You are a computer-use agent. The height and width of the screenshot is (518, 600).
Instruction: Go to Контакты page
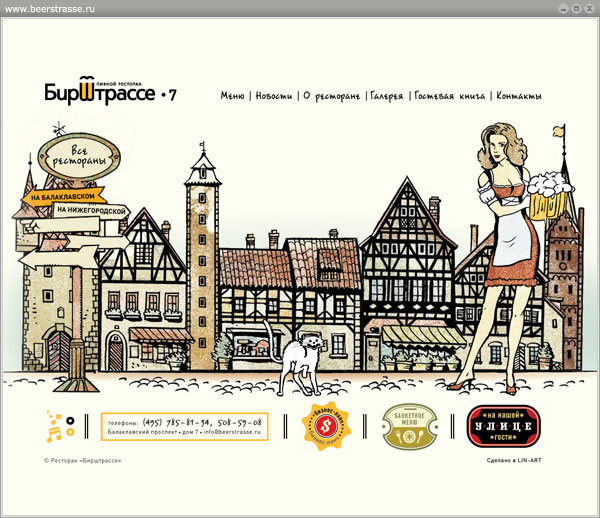click(x=519, y=96)
